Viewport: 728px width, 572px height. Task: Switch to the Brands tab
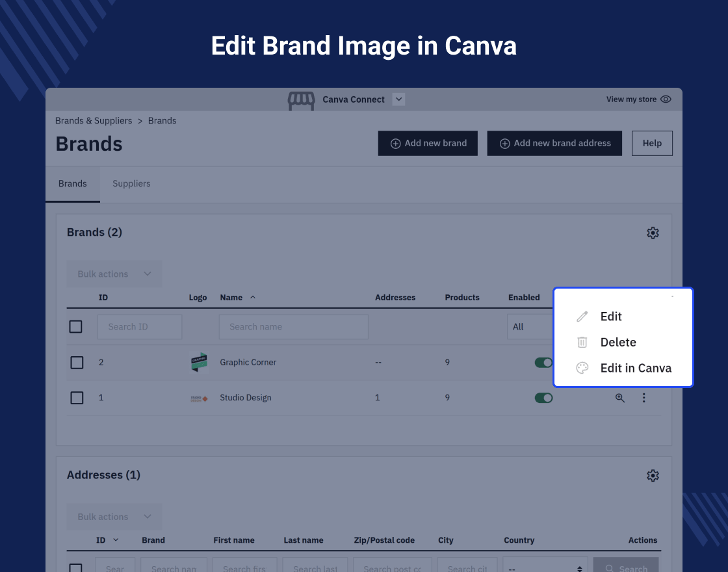tap(72, 184)
